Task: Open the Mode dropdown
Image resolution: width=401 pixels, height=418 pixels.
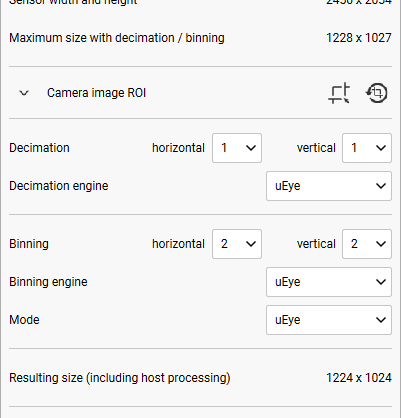Action: [329, 320]
